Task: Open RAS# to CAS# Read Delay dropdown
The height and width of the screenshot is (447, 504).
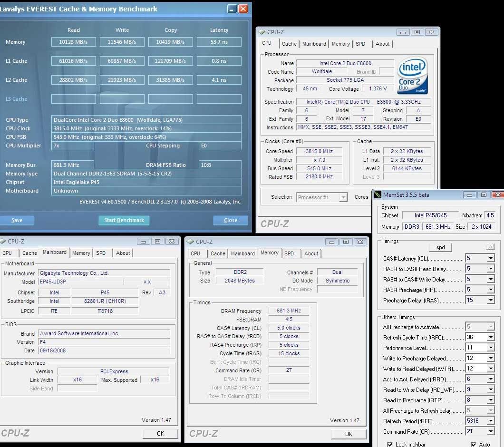Action: pyautogui.click(x=491, y=269)
